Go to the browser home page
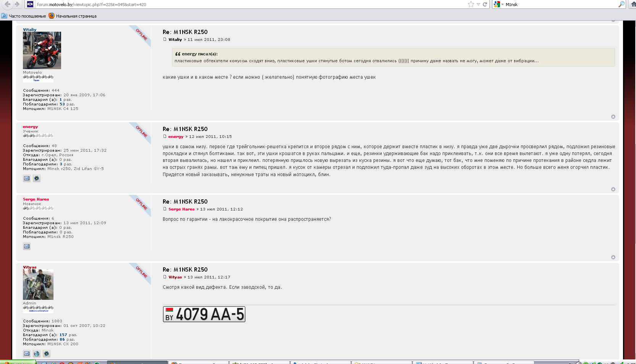Image resolution: width=636 pixels, height=364 pixels. pos(633,4)
